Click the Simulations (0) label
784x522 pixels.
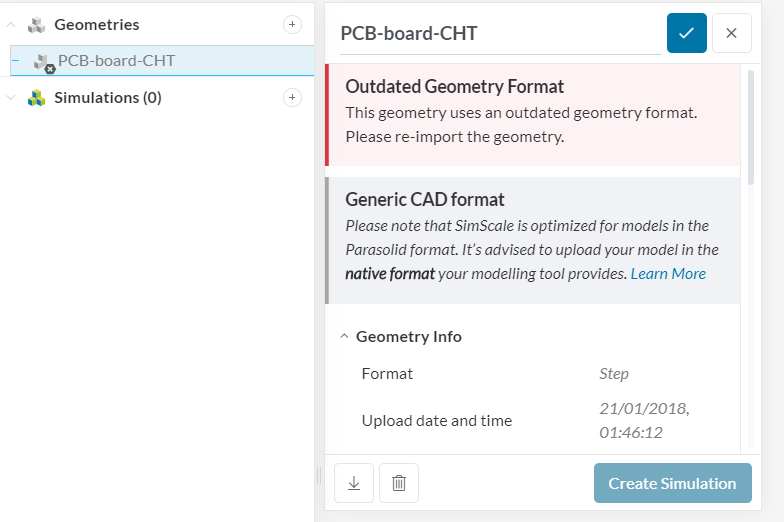(x=108, y=98)
